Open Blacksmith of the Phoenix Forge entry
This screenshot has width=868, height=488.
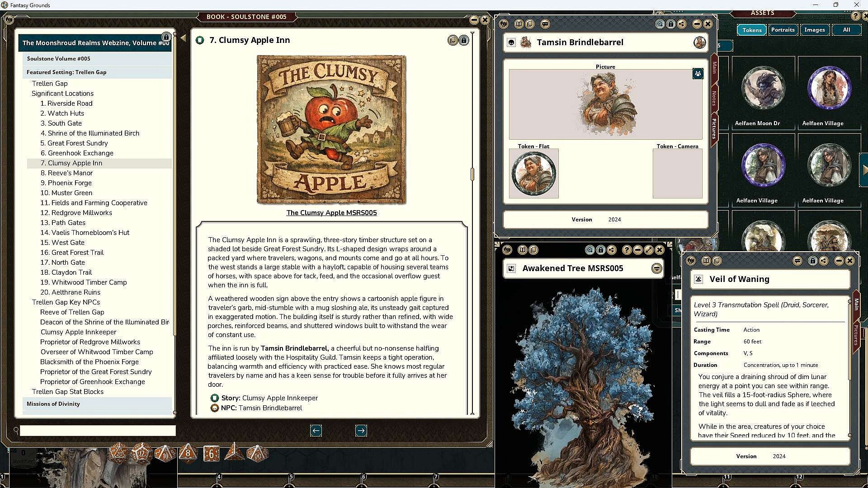point(90,362)
